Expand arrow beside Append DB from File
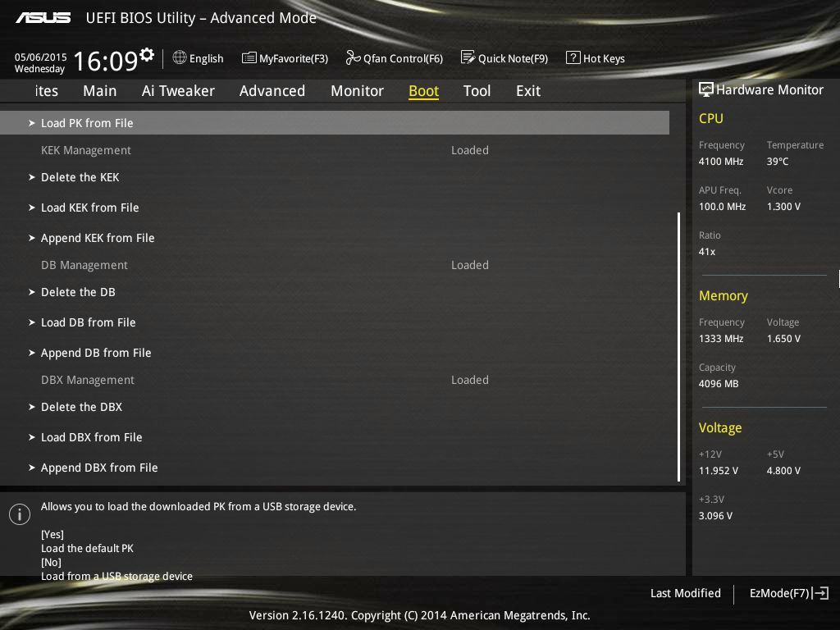840x630 pixels. [32, 353]
